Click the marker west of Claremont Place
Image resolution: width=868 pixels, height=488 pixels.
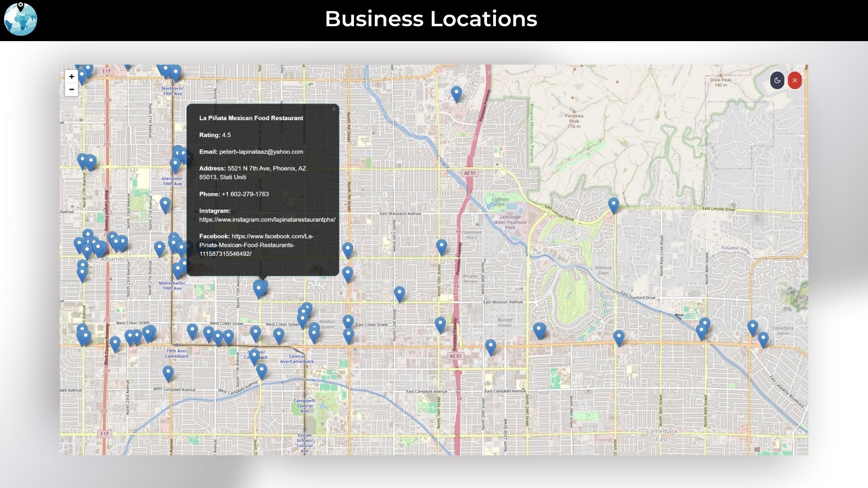tap(441, 246)
